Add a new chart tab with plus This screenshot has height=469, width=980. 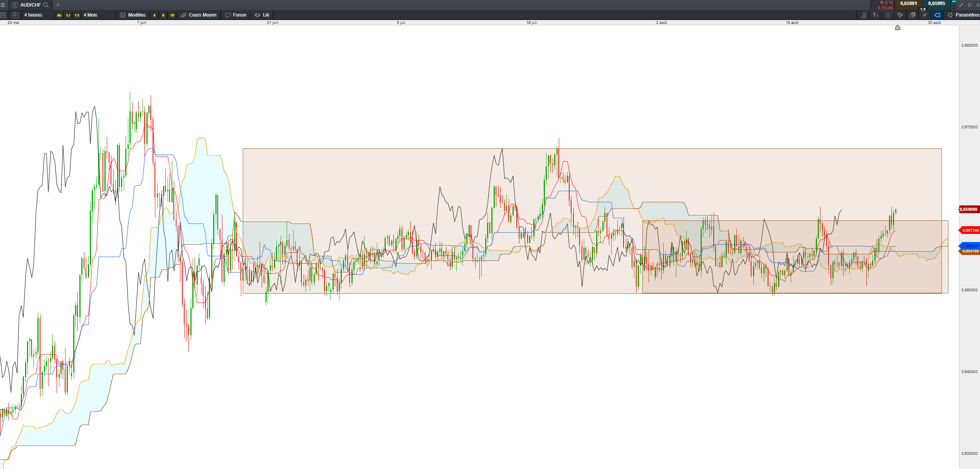pyautogui.click(x=58, y=5)
